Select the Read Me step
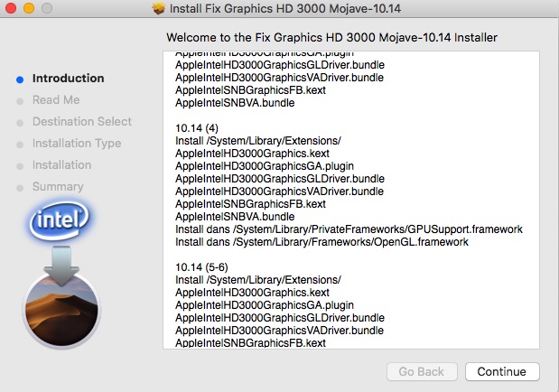Viewport: 559px width, 392px height. pyautogui.click(x=56, y=100)
